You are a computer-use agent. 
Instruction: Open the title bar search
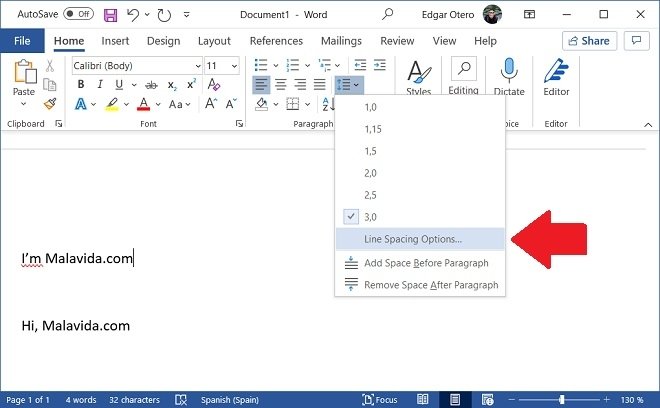[x=387, y=14]
